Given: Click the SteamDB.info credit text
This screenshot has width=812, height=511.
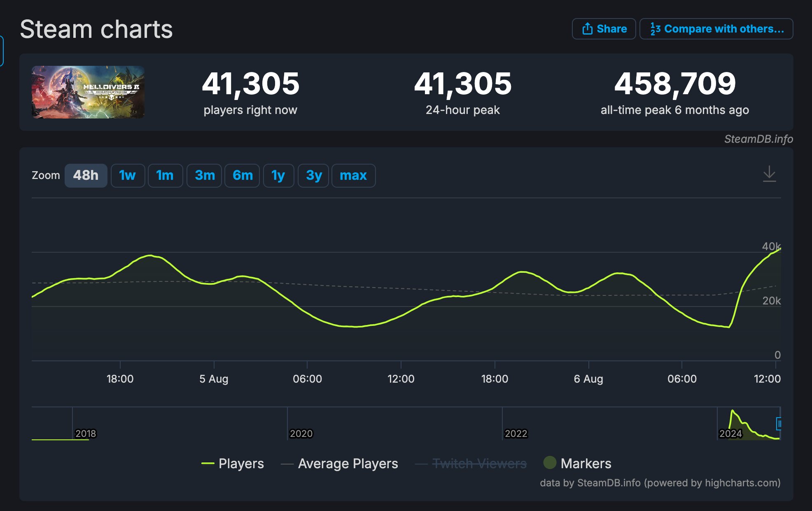Looking at the screenshot, I should pos(758,139).
